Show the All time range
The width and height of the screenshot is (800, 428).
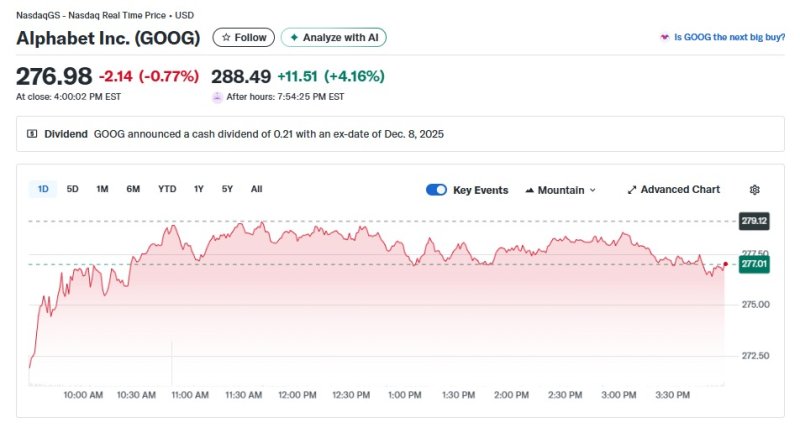[x=257, y=189]
